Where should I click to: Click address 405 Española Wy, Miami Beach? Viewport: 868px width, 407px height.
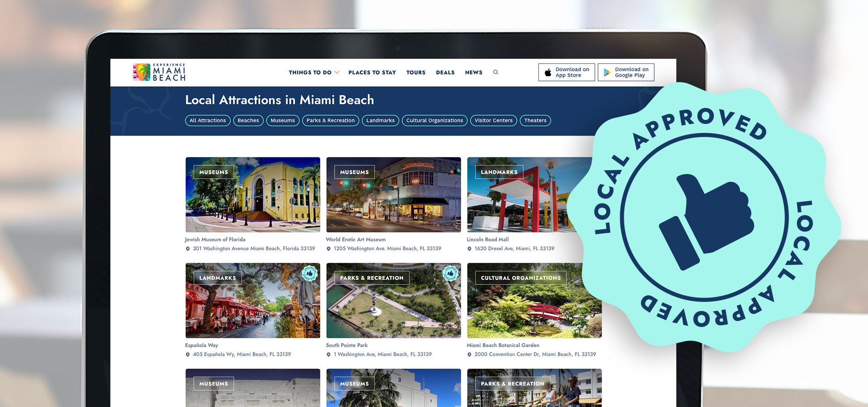click(x=242, y=355)
